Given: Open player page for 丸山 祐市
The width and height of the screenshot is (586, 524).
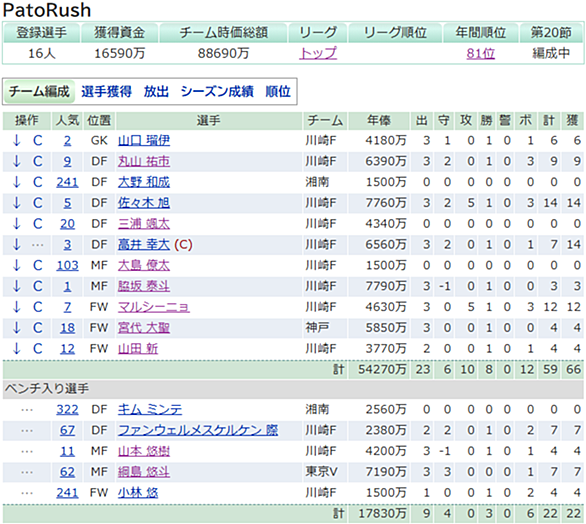Looking at the screenshot, I should tap(144, 161).
